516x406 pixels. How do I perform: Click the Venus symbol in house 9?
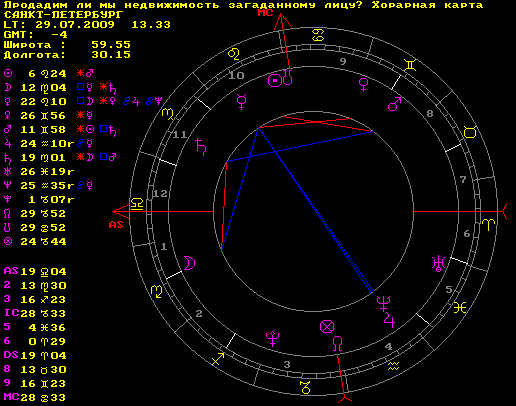pos(363,85)
